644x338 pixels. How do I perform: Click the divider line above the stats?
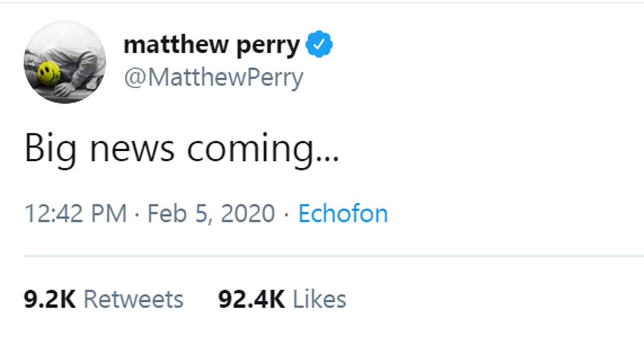pyautogui.click(x=333, y=256)
